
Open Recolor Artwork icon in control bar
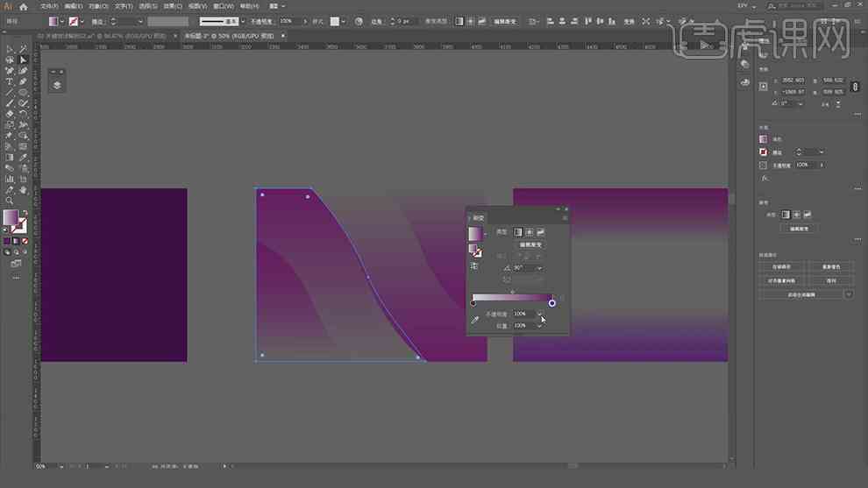359,22
